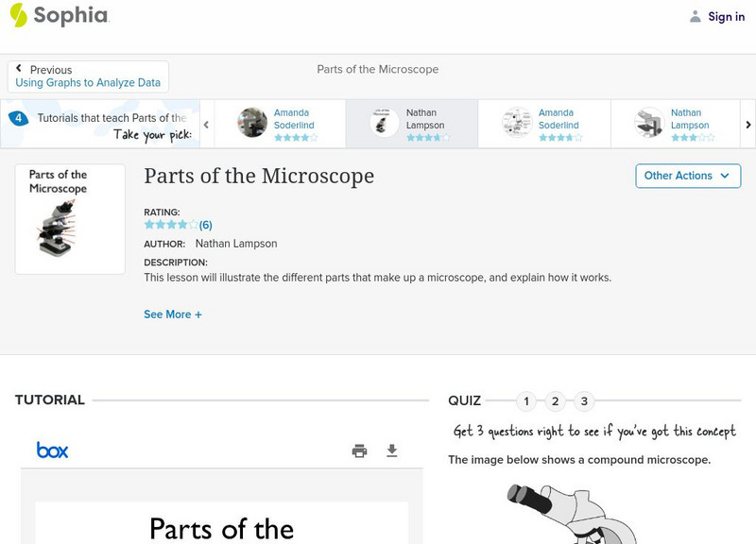Open second Amanda Soderlind tutorial

544,123
